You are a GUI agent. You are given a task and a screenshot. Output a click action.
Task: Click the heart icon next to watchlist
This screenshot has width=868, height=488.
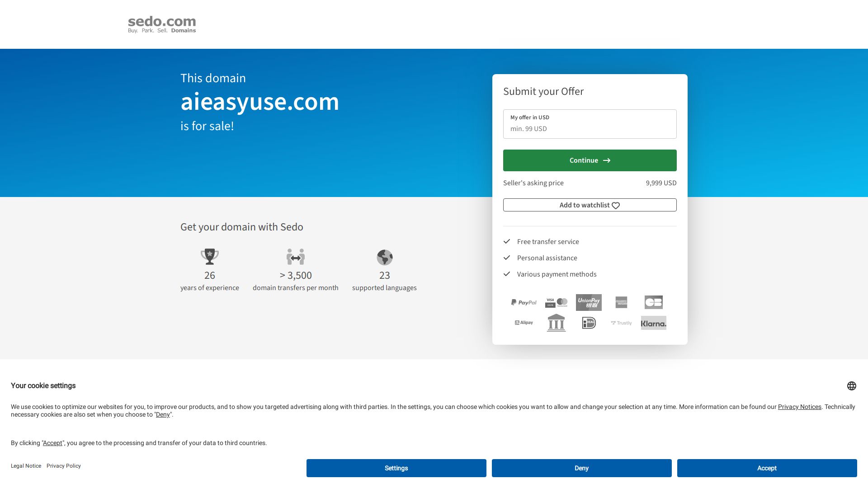[x=616, y=205]
